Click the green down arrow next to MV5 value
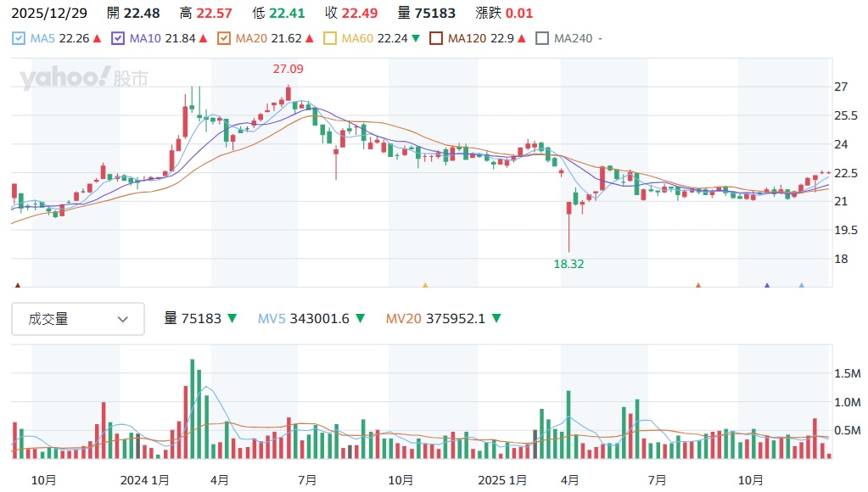868x492 pixels. click(x=360, y=319)
